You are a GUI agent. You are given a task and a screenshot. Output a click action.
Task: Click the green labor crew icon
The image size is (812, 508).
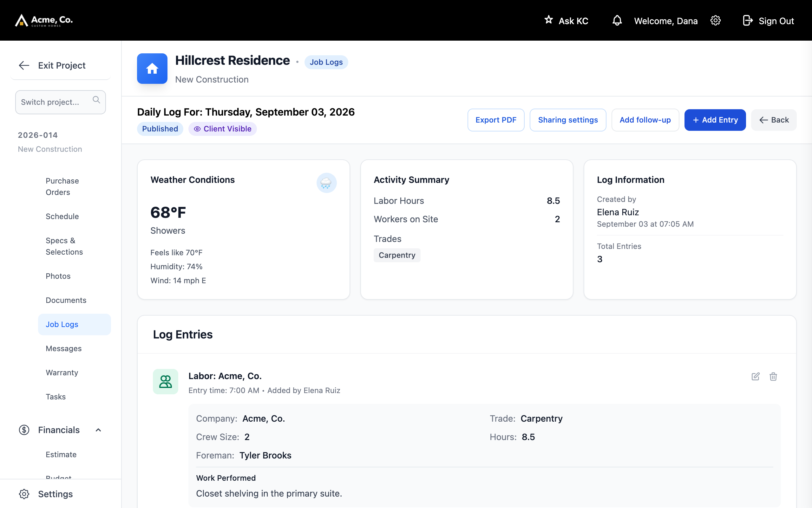166,382
